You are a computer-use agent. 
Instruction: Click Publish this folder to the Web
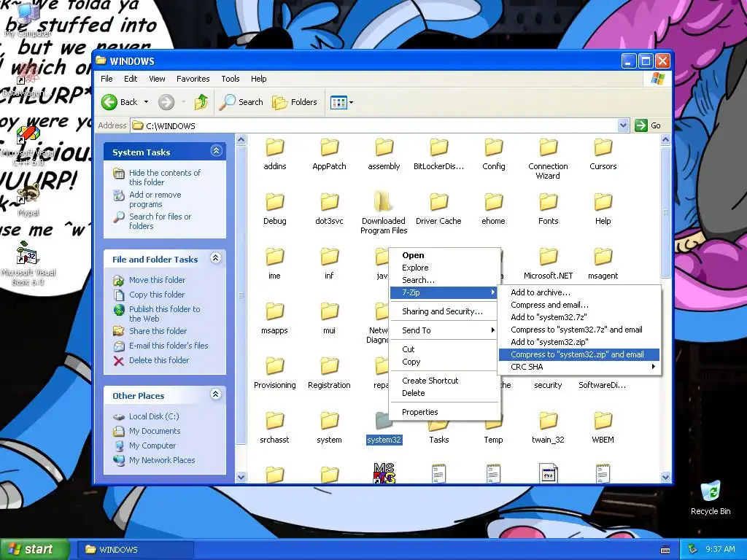pyautogui.click(x=165, y=314)
